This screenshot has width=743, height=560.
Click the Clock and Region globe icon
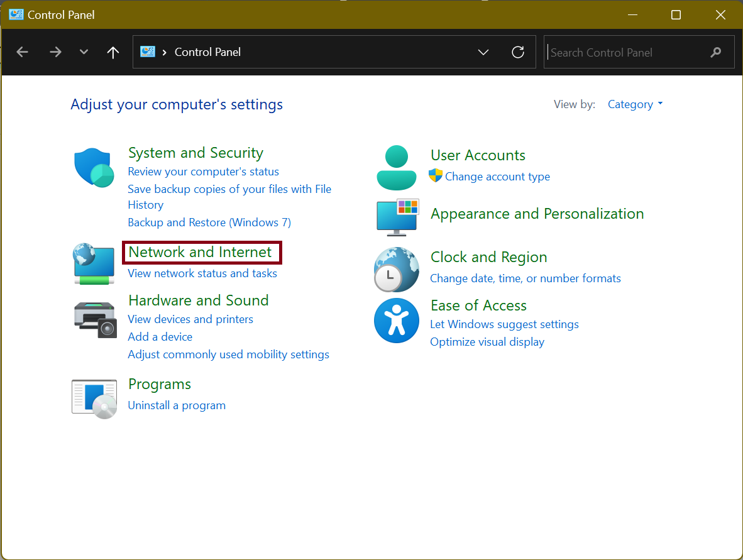(x=397, y=269)
